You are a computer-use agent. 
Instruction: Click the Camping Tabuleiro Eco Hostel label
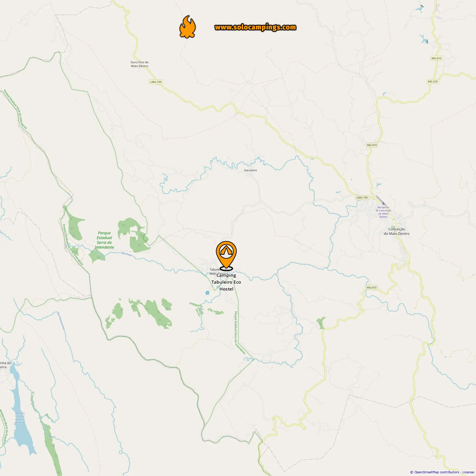[226, 282]
